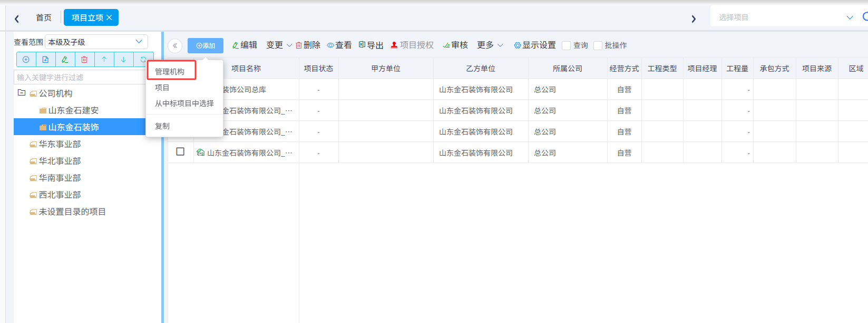Click the 所属公司 column header
The image size is (868, 323).
[x=568, y=69]
